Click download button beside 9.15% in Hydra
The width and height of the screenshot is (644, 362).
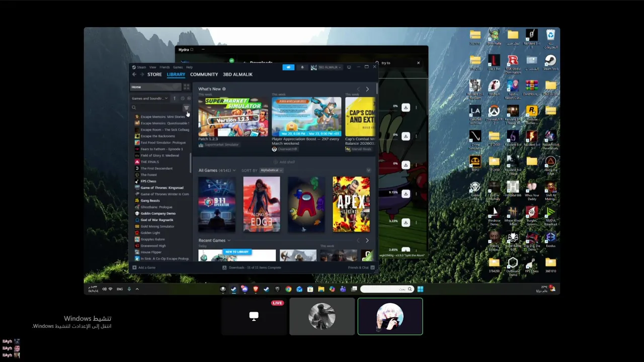pyautogui.click(x=406, y=194)
